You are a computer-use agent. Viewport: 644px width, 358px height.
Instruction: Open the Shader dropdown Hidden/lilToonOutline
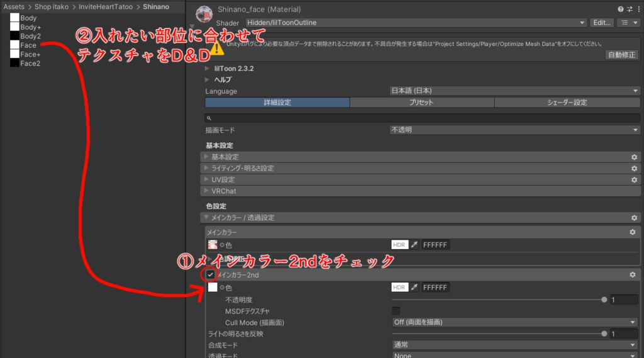pos(416,23)
